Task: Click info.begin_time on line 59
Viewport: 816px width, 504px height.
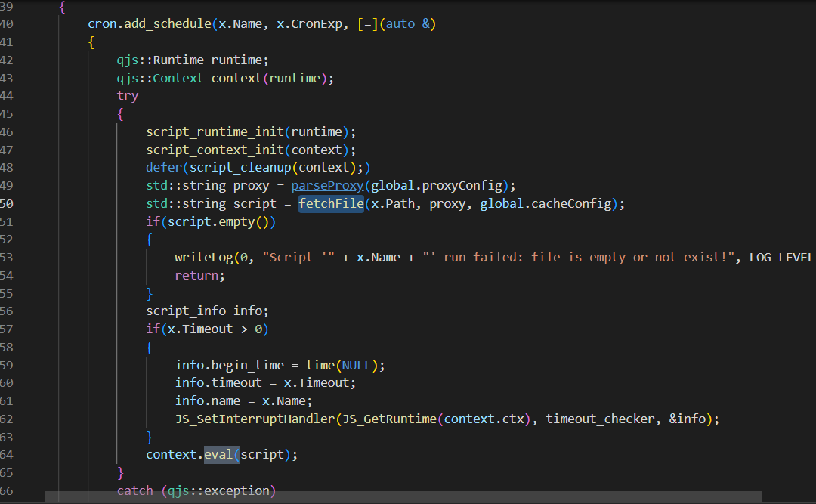Action: click(230, 366)
